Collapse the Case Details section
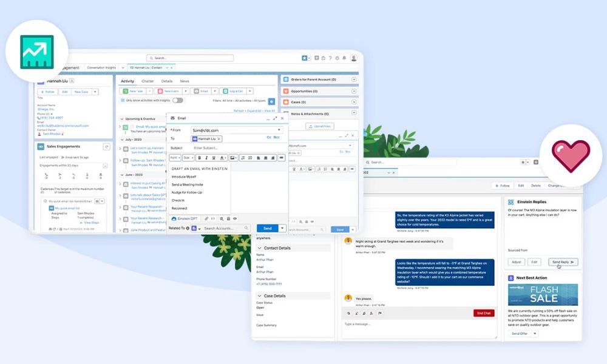Image resolution: width=607 pixels, height=364 pixels. 259,296
